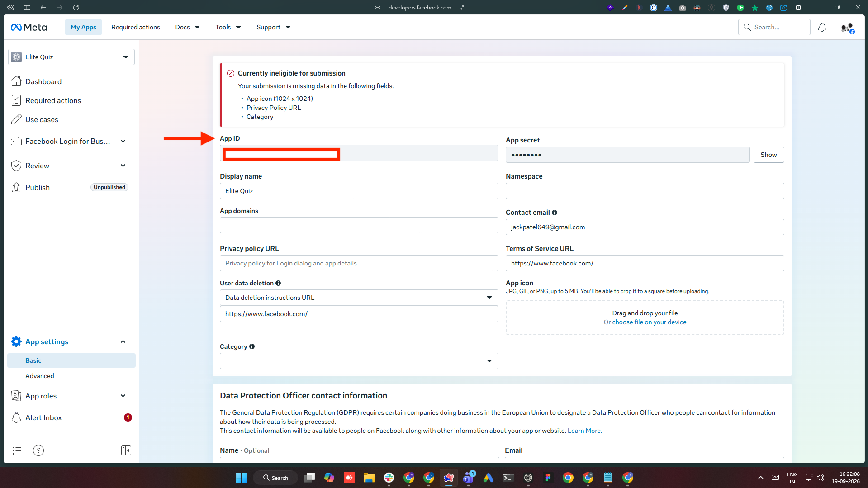Click the Terms of Service URL field
This screenshot has width=868, height=488.
click(x=645, y=263)
